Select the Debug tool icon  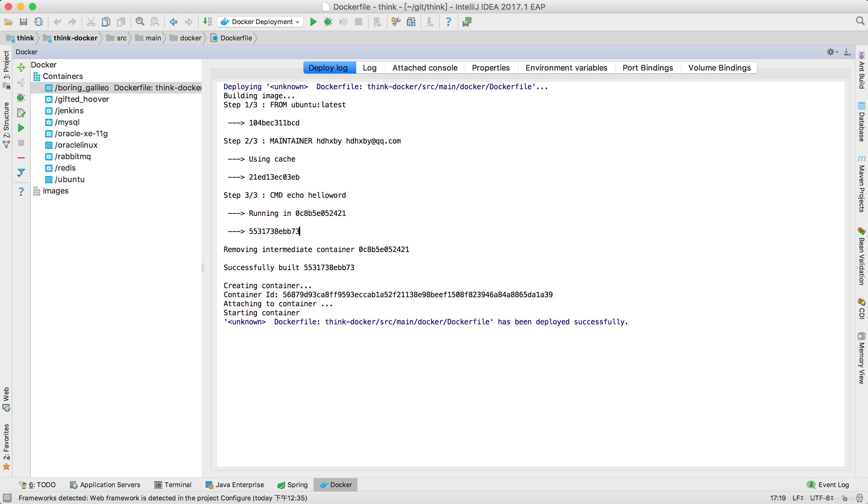pyautogui.click(x=328, y=22)
